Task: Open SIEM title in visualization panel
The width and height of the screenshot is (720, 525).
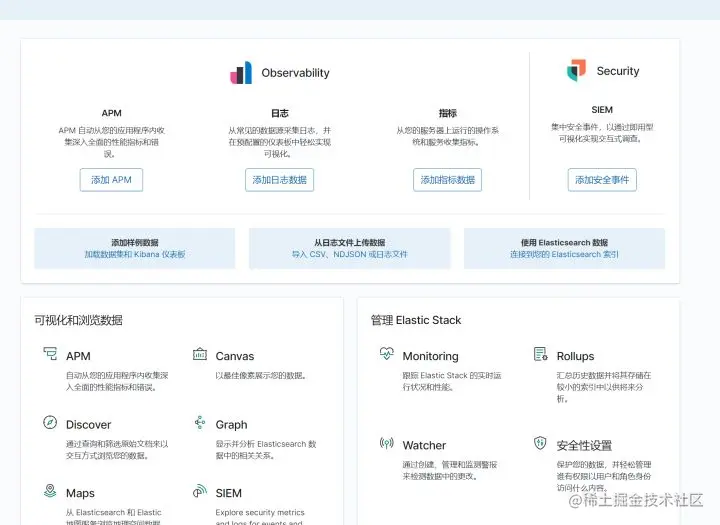Action: [x=228, y=493]
